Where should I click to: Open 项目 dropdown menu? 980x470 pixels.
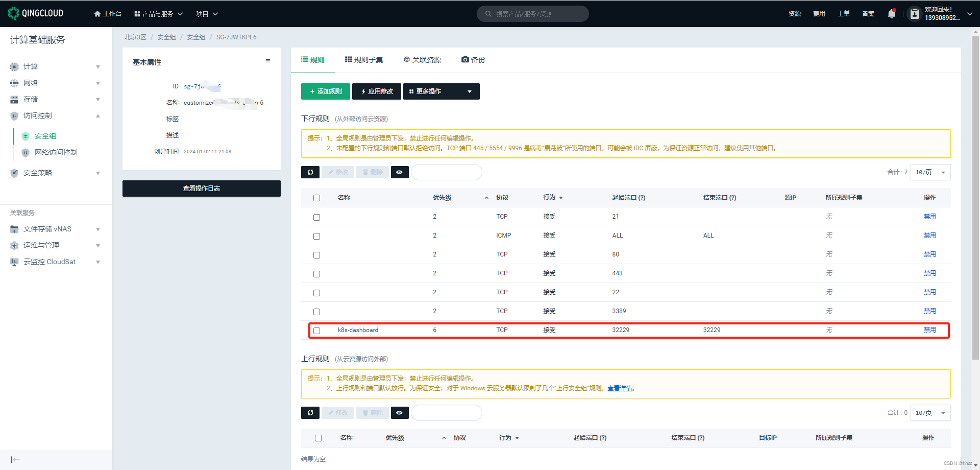[207, 14]
